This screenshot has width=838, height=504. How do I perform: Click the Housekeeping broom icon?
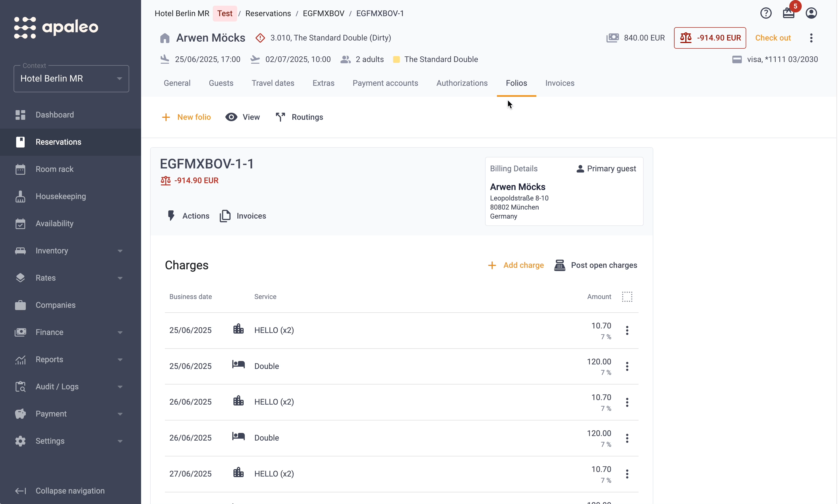[x=20, y=196]
